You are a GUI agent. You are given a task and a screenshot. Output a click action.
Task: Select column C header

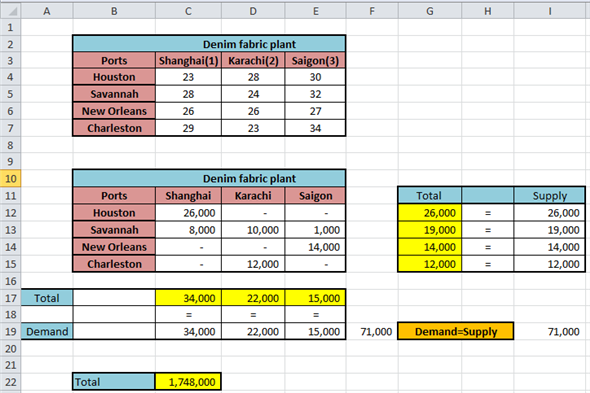click(188, 11)
